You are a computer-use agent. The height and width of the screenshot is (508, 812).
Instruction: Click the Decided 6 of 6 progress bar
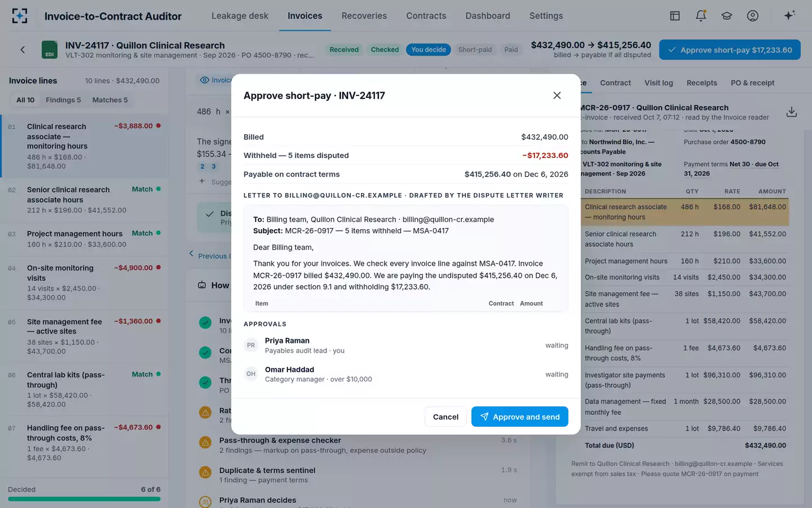84,499
